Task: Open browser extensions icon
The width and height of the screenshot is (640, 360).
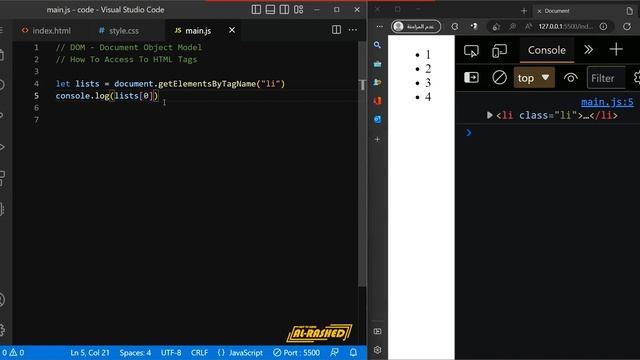Action: click(473, 26)
